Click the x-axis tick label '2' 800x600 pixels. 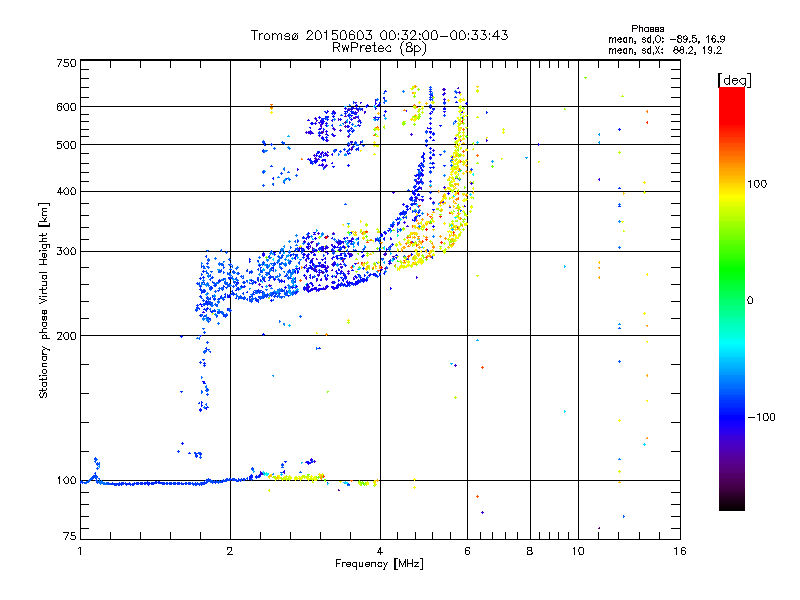click(230, 551)
